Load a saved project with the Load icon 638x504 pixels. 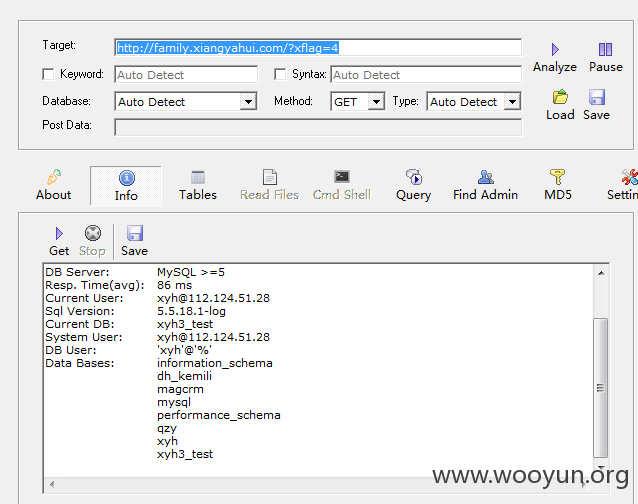click(x=560, y=105)
